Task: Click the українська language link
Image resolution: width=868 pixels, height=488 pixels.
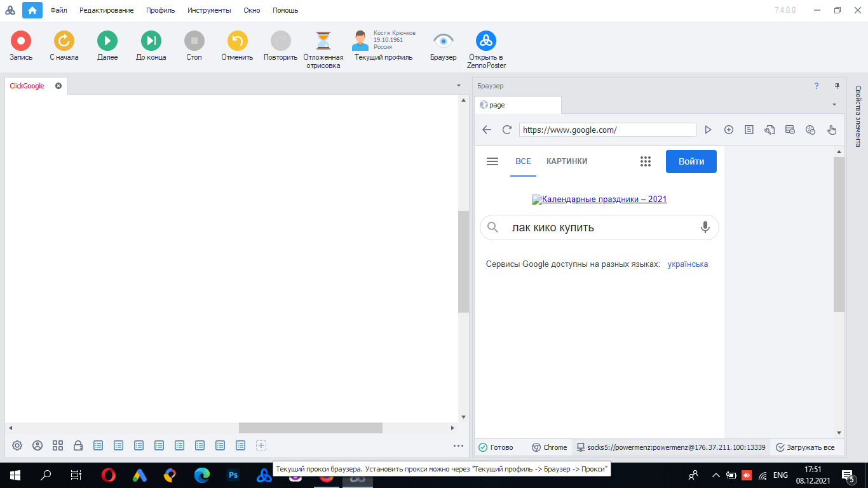Action: 688,264
